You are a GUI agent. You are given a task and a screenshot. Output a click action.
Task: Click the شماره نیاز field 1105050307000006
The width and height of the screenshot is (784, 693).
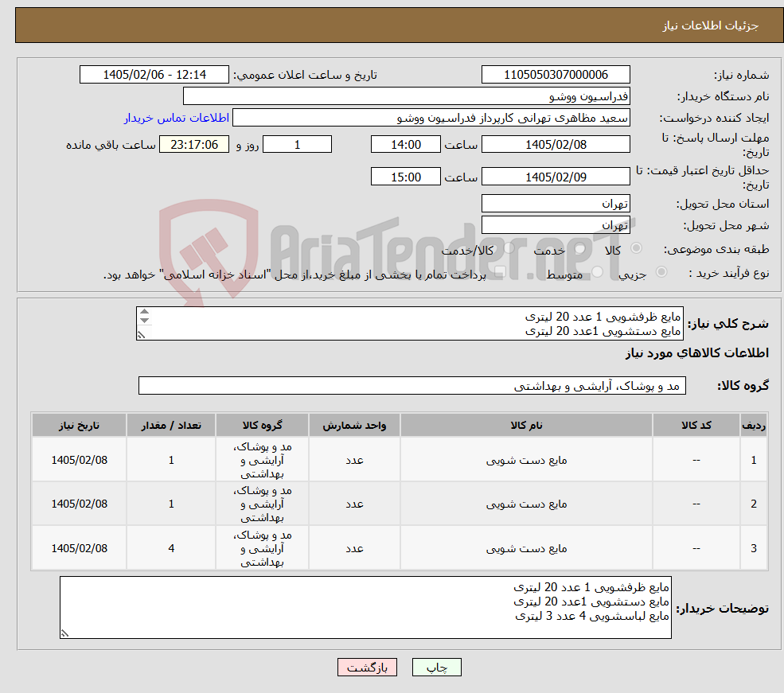556,75
